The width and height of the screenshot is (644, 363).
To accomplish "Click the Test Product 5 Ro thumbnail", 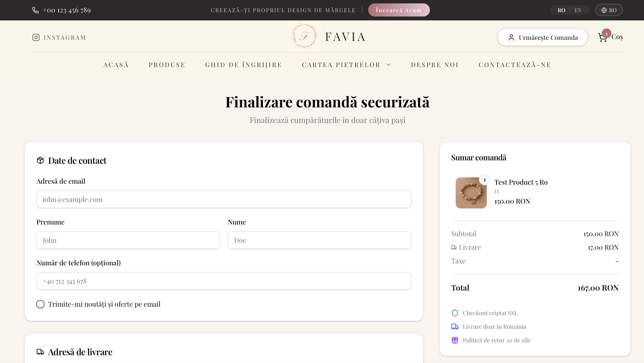I will coord(471,192).
